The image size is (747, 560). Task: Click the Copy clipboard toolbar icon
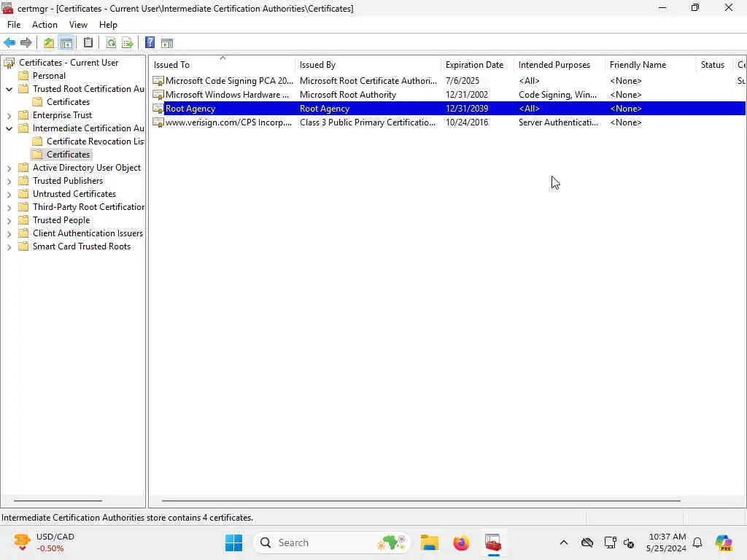tap(88, 43)
